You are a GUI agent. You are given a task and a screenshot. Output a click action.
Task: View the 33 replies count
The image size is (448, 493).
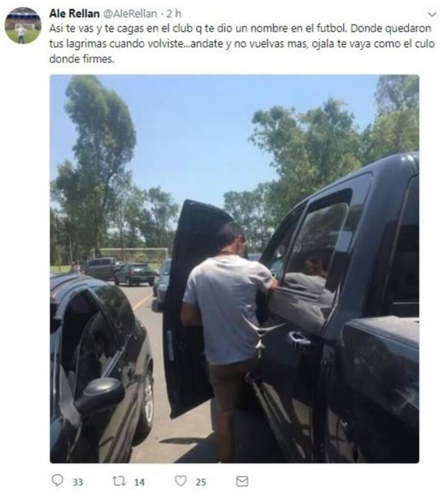tap(78, 482)
